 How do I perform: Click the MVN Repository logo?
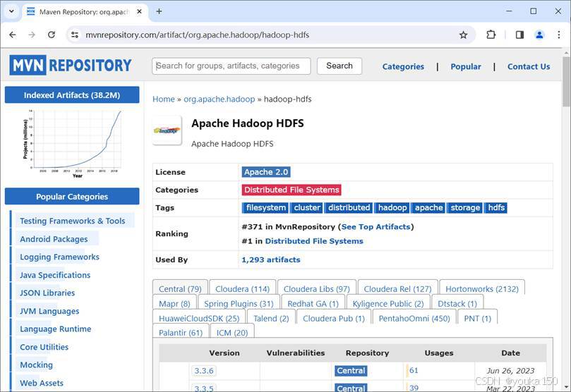71,66
